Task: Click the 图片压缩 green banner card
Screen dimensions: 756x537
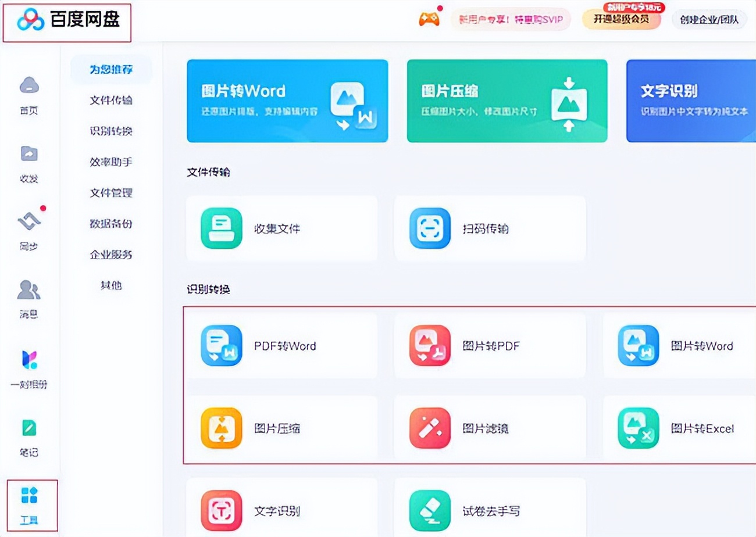Action: coord(507,100)
